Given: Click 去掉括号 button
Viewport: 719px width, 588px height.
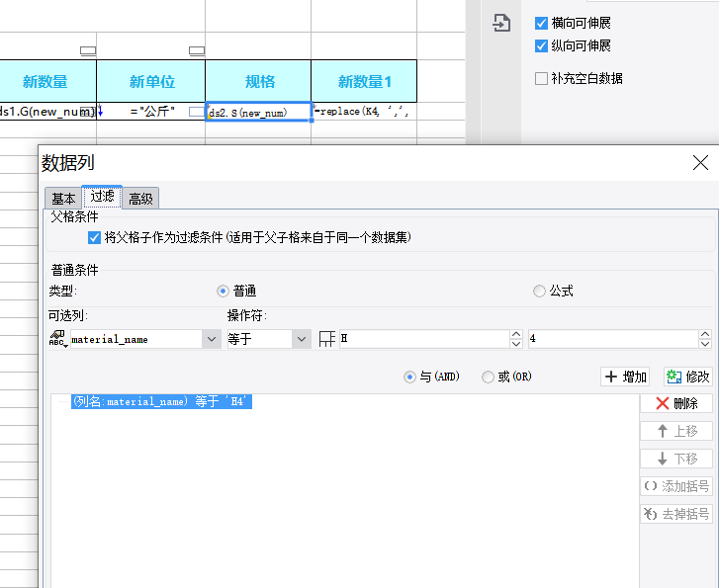Looking at the screenshot, I should [x=676, y=514].
